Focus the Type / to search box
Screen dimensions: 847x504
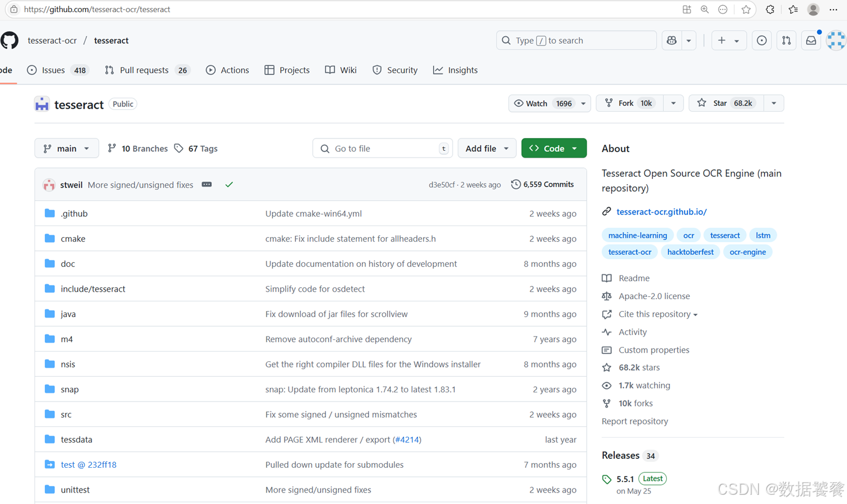pos(576,40)
